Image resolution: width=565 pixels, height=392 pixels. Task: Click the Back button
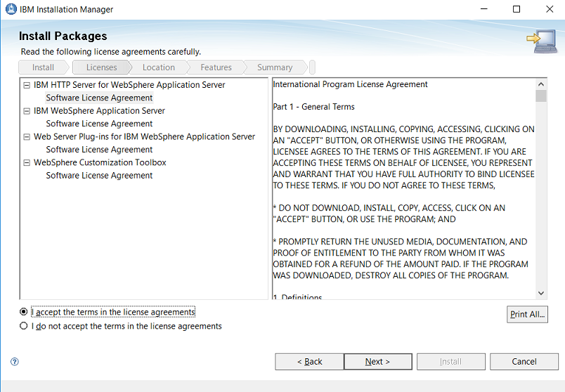[x=309, y=361]
